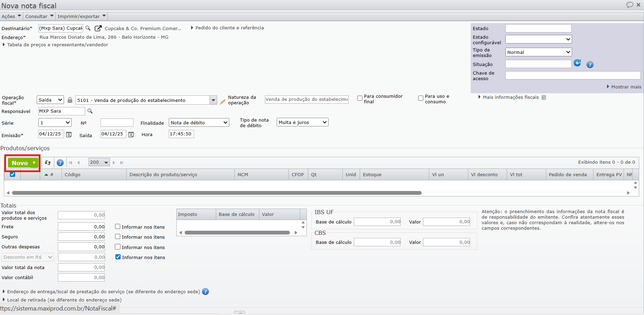The height and width of the screenshot is (315, 644).
Task: Refresh the Situação status
Action: [x=577, y=63]
